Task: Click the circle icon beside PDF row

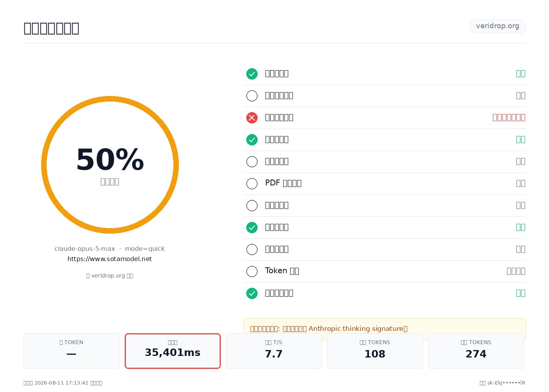Action: tap(252, 183)
